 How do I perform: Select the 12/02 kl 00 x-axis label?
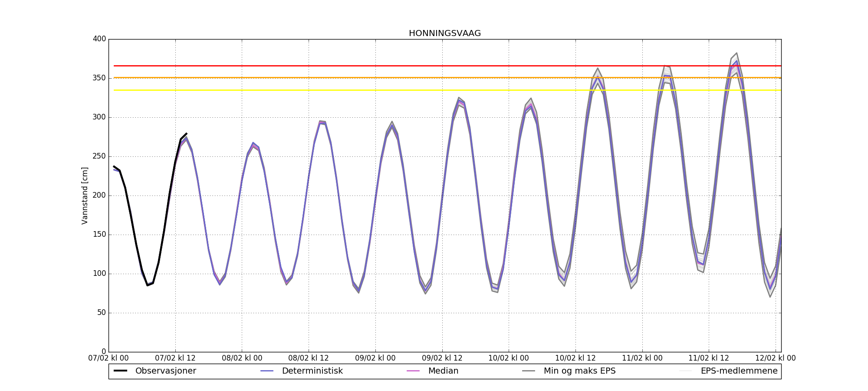pos(776,358)
